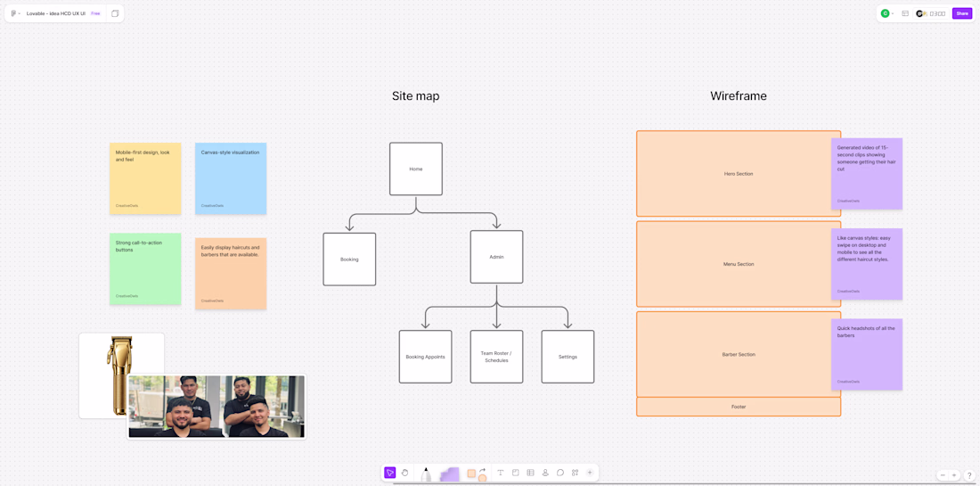Viewport: 980px width, 486px height.
Task: Zoom in with the plus button
Action: coord(954,475)
